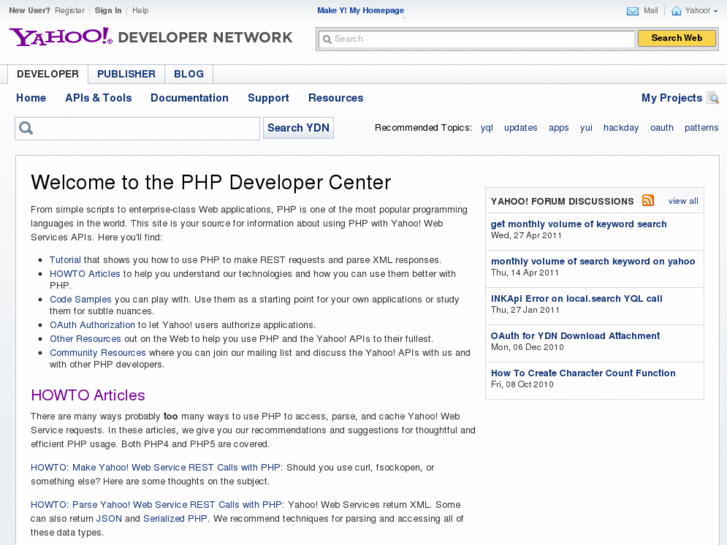This screenshot has height=545, width=727.
Task: Click the magnifier icon in YDN search box
Action: click(26, 128)
